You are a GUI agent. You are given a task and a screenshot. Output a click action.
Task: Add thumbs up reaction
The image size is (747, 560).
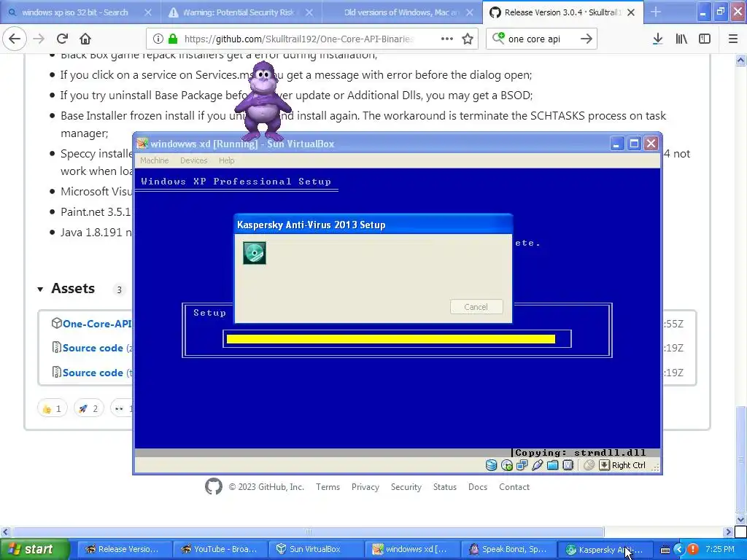click(52, 408)
